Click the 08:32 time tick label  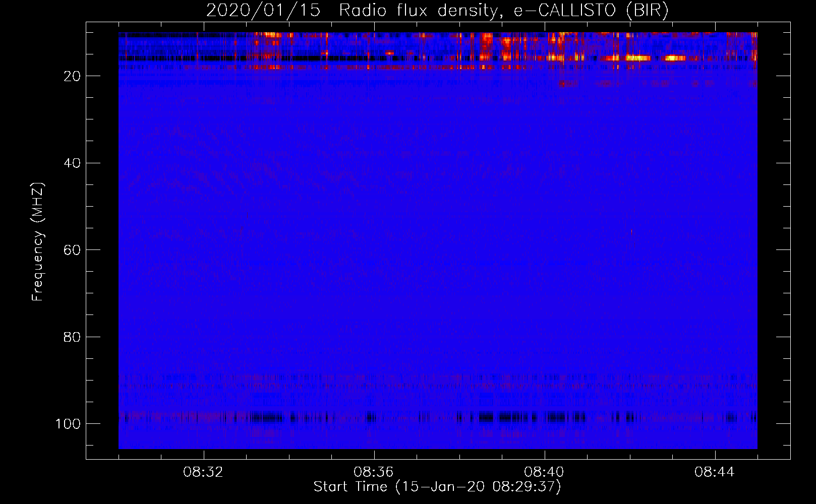pos(203,472)
